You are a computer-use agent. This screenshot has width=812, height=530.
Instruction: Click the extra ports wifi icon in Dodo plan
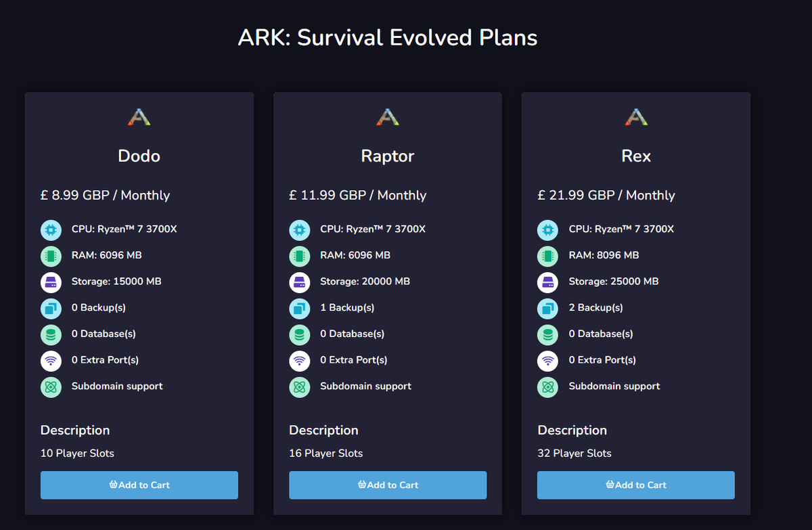click(51, 361)
